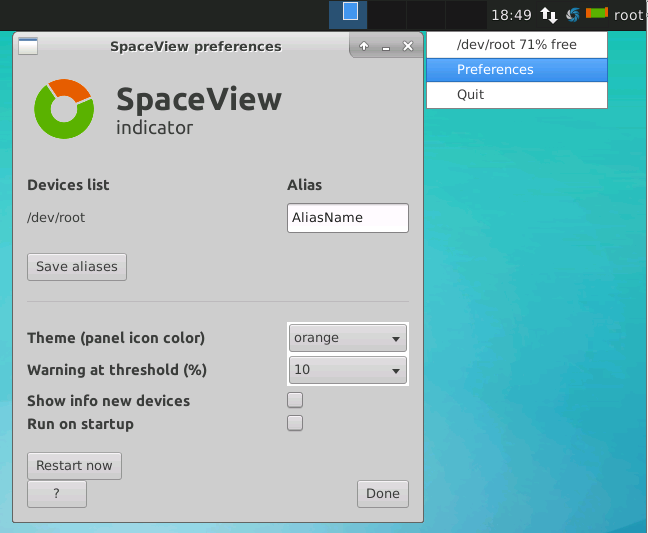648x533 pixels.
Task: Click the Theme (panel icon color) label
Action: coord(116,338)
